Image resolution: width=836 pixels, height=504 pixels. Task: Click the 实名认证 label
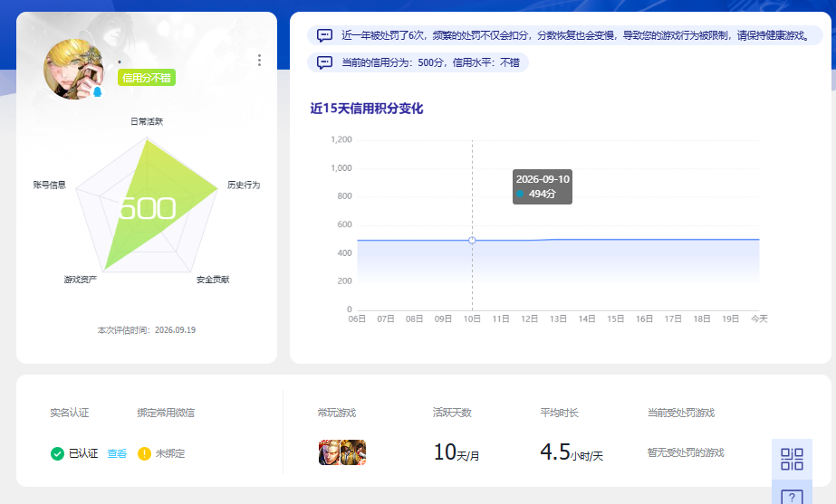(x=70, y=413)
